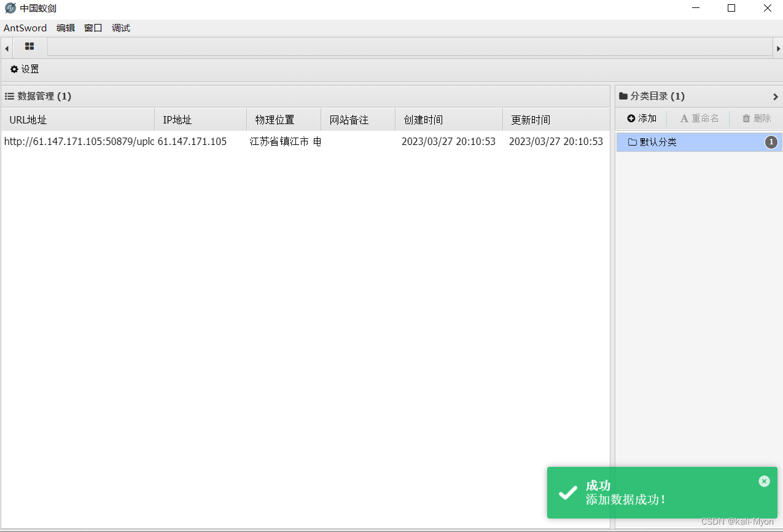Dismiss the 成功 notification with X

tap(764, 481)
